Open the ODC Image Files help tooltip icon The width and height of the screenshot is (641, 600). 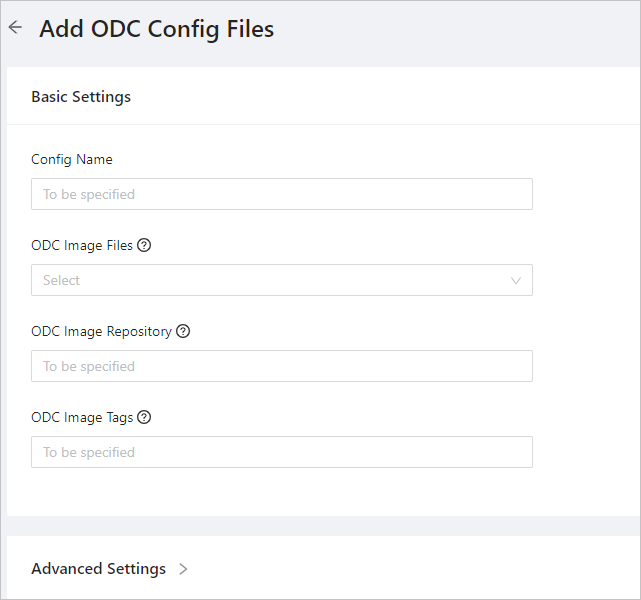click(144, 245)
